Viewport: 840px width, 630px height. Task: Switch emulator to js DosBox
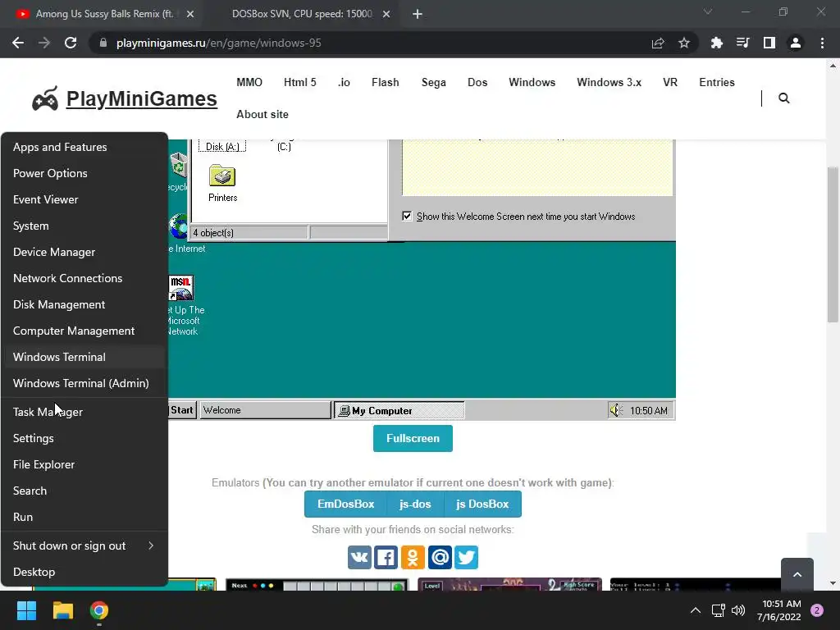[x=482, y=504]
